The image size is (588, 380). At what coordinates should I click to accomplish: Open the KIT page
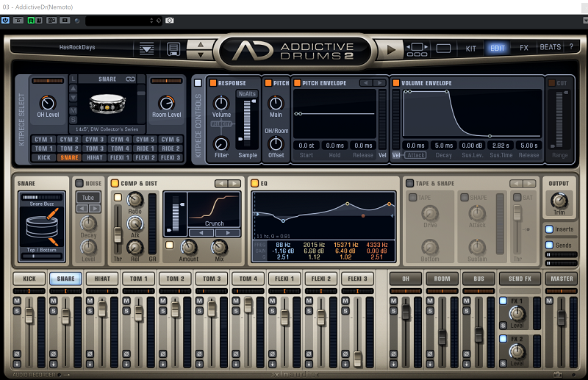coord(470,49)
